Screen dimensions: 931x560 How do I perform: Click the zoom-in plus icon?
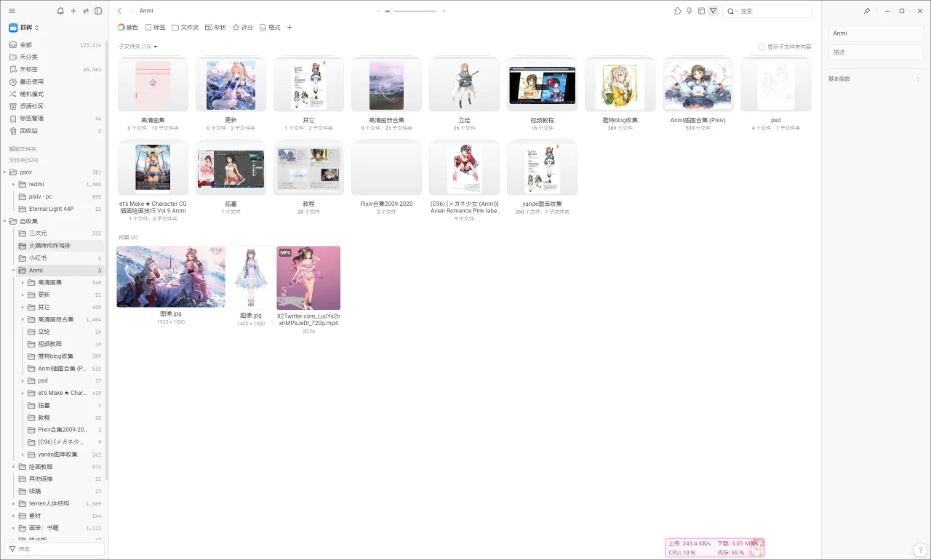tap(444, 11)
